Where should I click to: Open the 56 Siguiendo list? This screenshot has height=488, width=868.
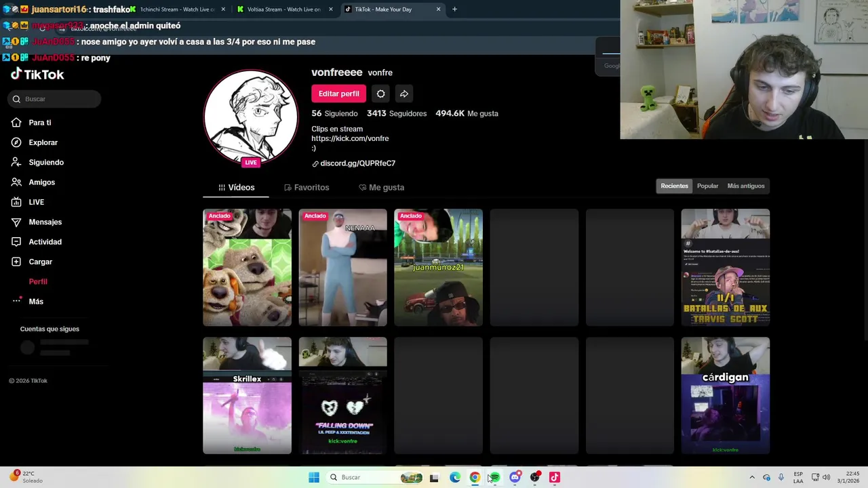point(334,113)
